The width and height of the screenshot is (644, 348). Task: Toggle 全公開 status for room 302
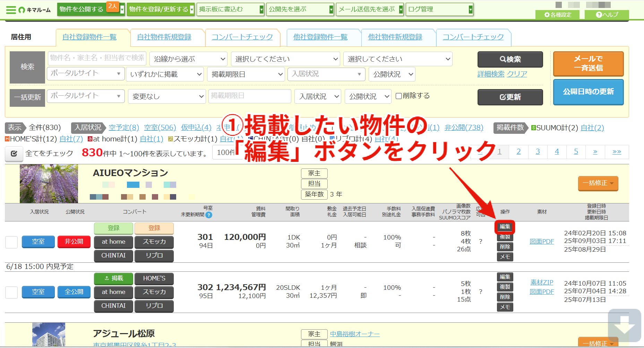tap(74, 292)
